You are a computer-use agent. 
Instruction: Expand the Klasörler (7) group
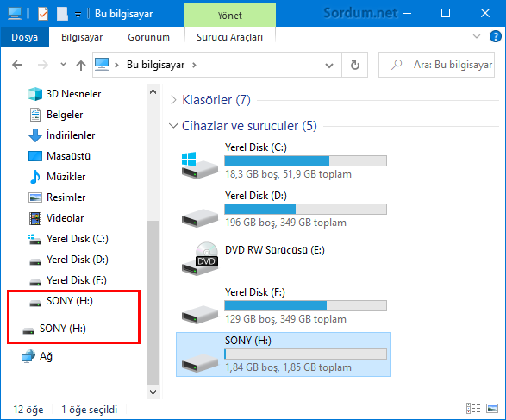click(173, 100)
